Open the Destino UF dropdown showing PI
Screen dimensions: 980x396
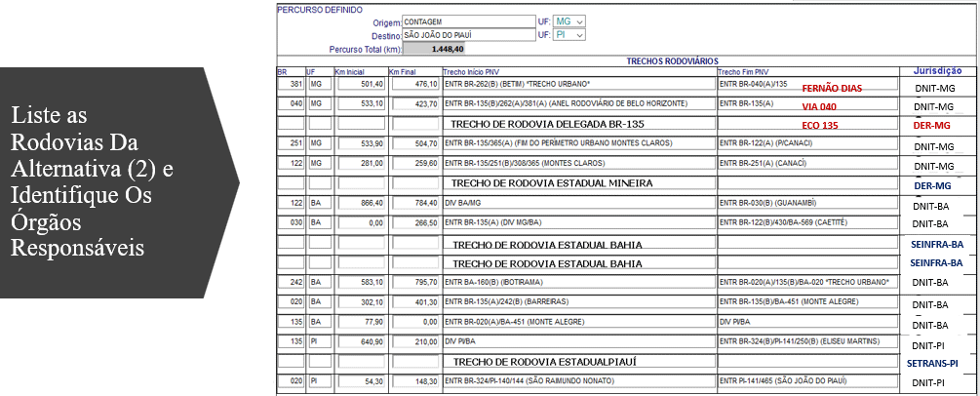tap(569, 35)
